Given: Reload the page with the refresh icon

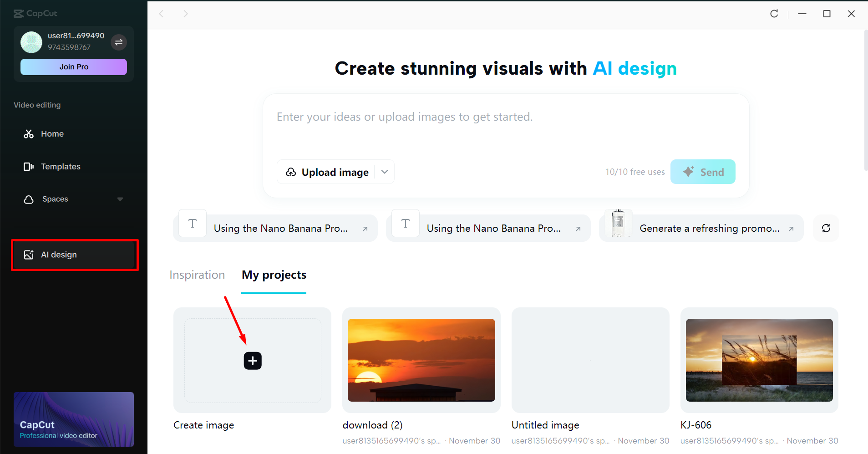Looking at the screenshot, I should [774, 14].
